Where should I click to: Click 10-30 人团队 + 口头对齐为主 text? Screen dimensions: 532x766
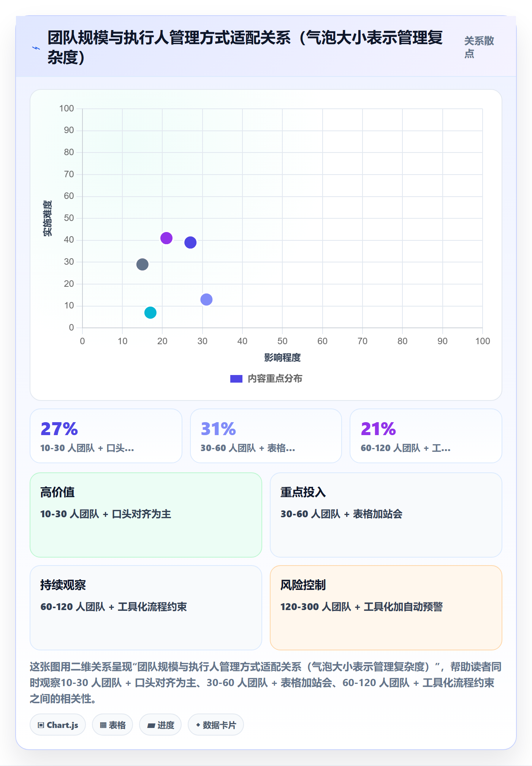(x=106, y=514)
